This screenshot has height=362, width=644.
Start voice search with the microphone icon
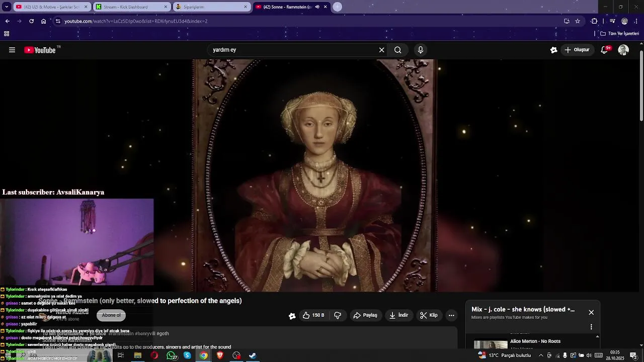point(421,50)
